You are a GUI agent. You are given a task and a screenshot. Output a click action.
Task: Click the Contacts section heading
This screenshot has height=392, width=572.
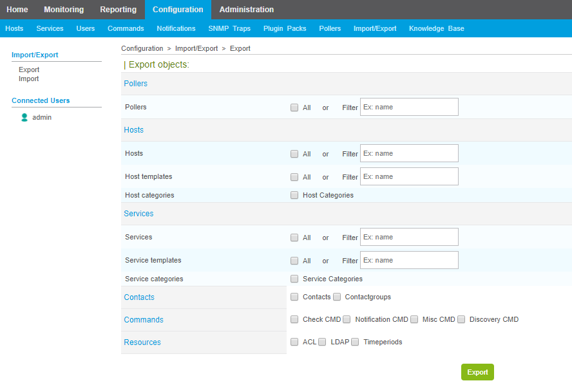coord(139,297)
